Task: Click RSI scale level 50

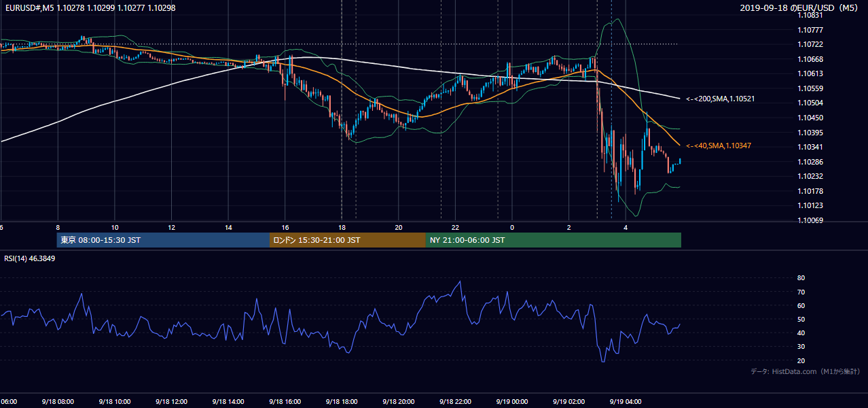Action: pos(801,319)
